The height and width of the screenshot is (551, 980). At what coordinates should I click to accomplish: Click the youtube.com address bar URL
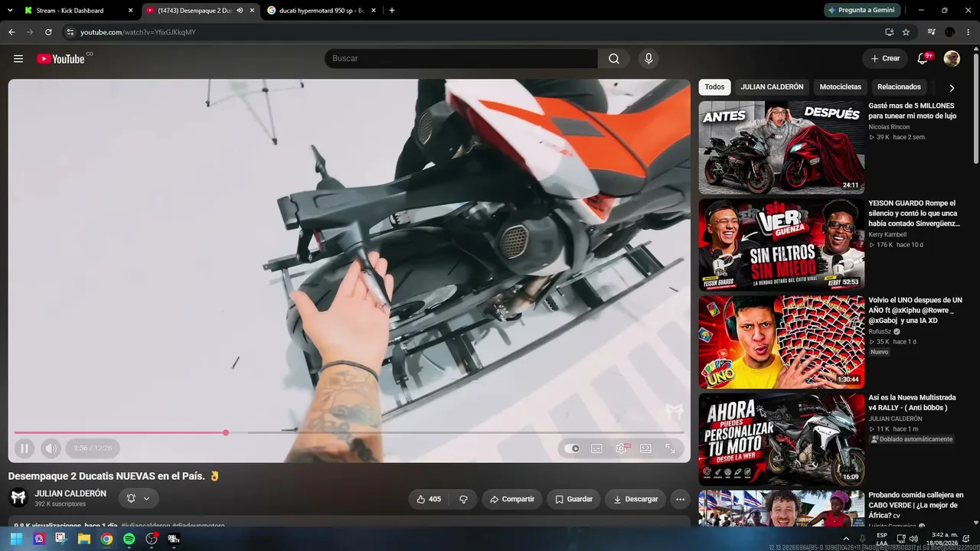[x=138, y=32]
